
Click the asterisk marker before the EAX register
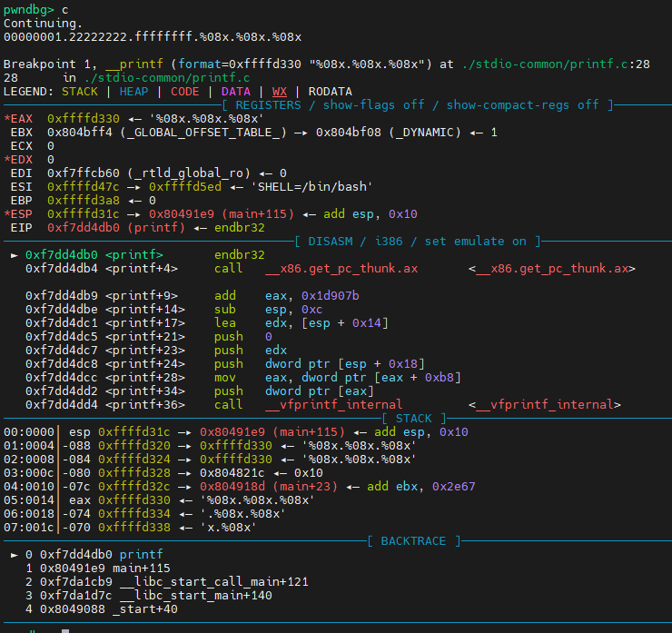(x=7, y=119)
